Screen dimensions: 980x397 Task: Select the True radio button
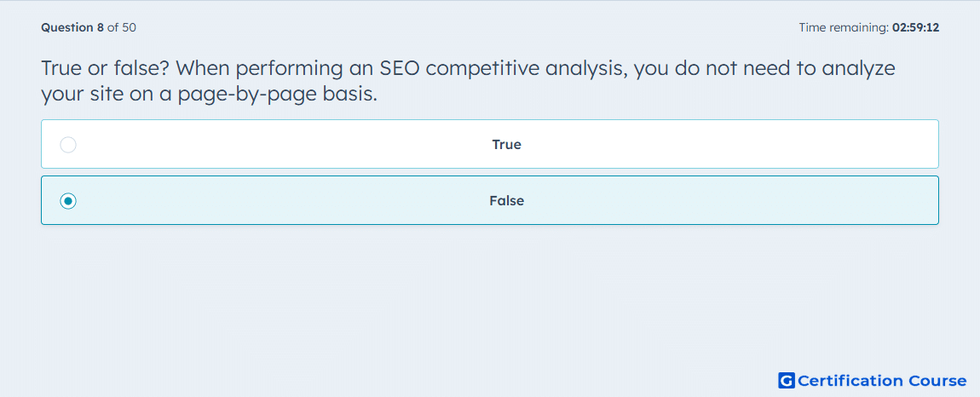(x=68, y=145)
